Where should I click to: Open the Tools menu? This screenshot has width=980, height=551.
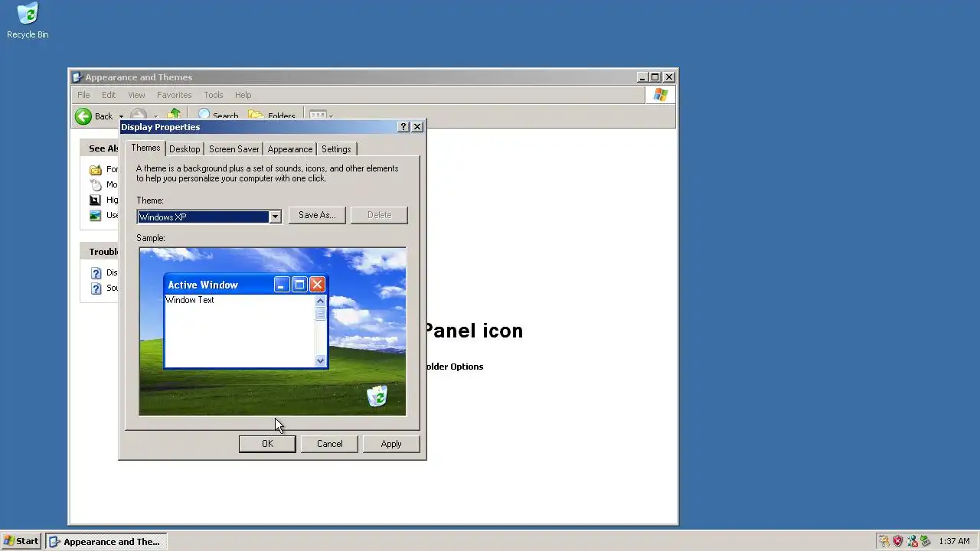click(x=214, y=95)
